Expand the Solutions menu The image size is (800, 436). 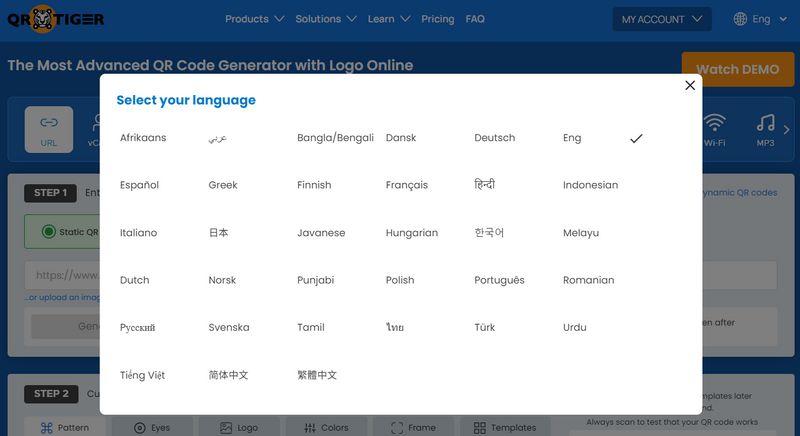pos(326,19)
